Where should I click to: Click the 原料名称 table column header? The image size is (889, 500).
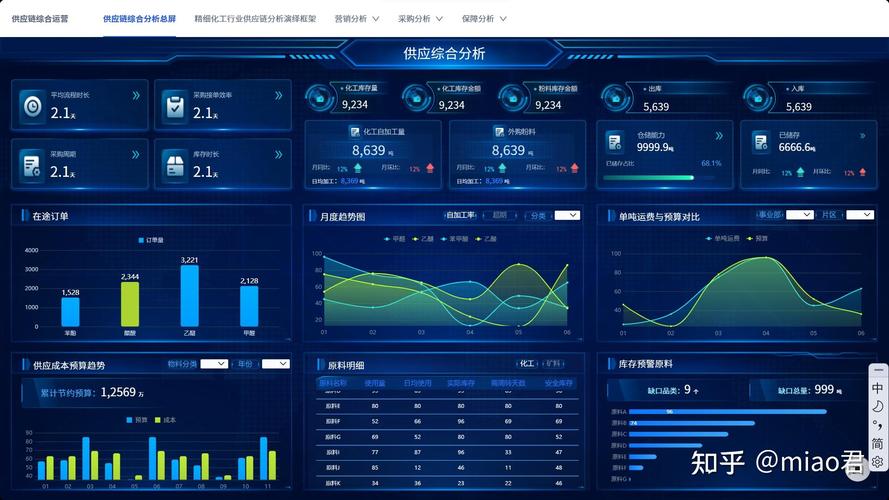tap(333, 383)
